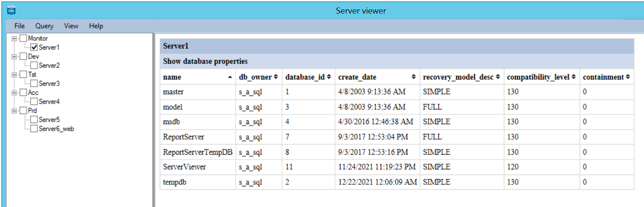
Task: Tick the Prd group checkbox
Action: click(x=23, y=111)
